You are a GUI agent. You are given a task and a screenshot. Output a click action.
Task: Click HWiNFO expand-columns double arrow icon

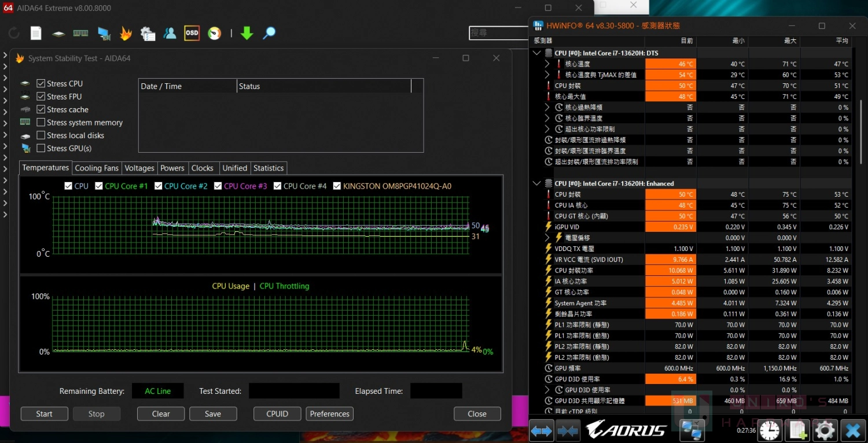point(542,431)
